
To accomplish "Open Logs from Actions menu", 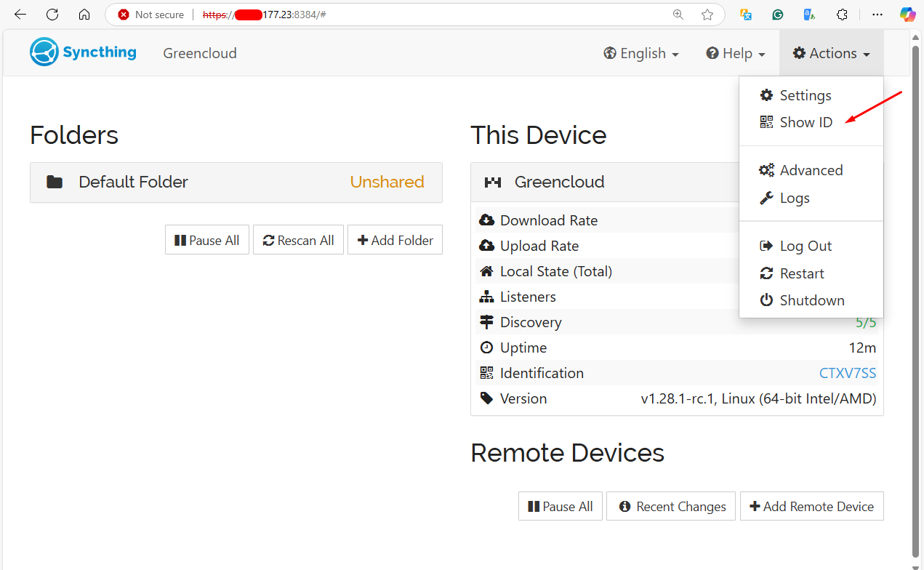I will [811, 198].
